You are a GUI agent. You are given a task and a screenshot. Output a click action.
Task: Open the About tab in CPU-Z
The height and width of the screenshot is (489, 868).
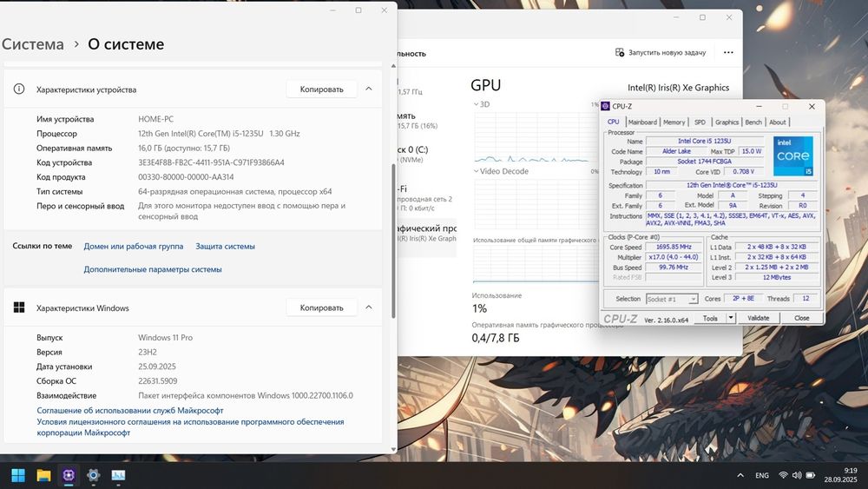click(x=777, y=122)
